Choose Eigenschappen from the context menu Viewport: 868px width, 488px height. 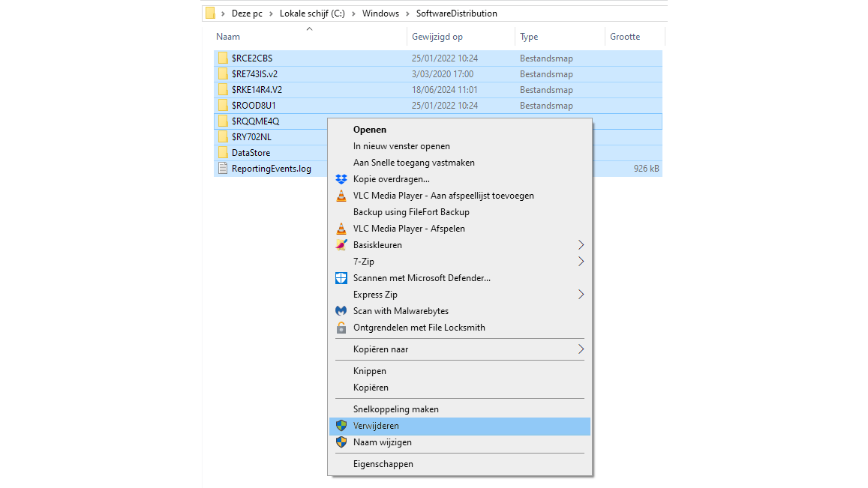383,464
